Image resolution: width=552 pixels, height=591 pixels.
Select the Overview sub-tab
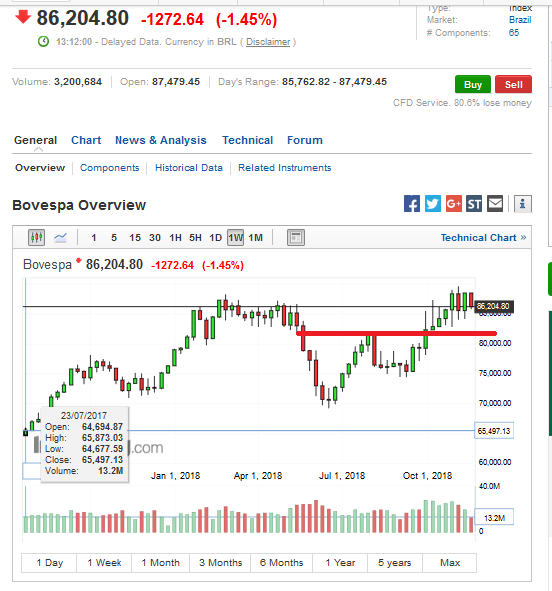(x=40, y=168)
